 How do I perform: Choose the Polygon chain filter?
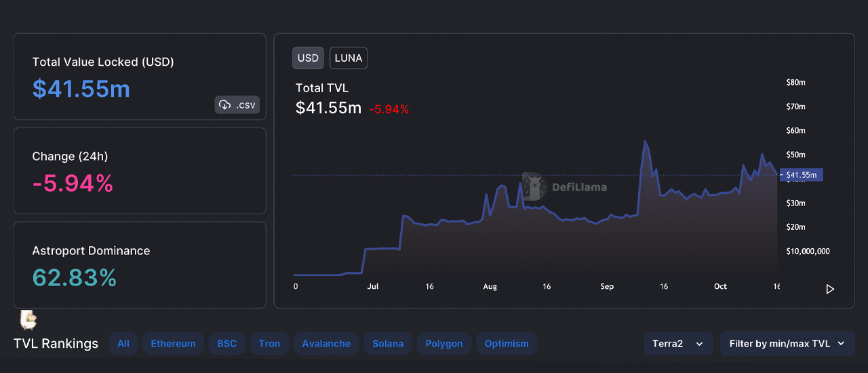(x=444, y=344)
